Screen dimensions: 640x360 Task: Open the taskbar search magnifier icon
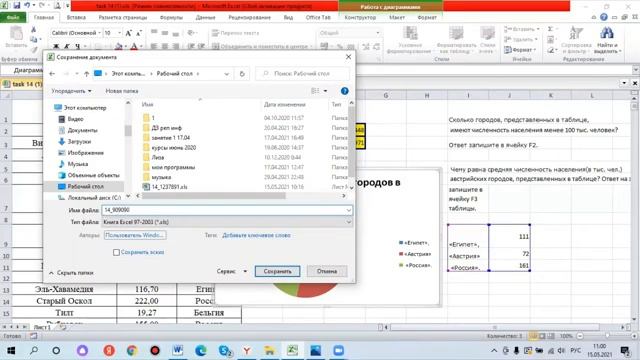(x=34, y=351)
